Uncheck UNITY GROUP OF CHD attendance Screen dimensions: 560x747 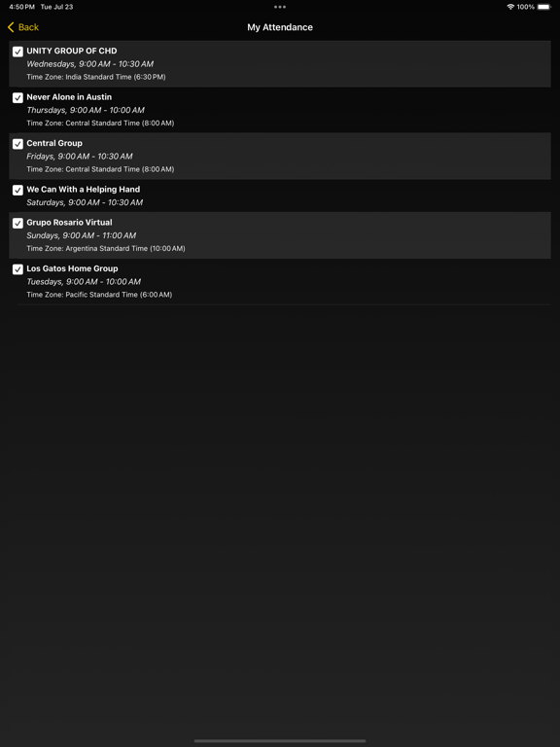17,52
